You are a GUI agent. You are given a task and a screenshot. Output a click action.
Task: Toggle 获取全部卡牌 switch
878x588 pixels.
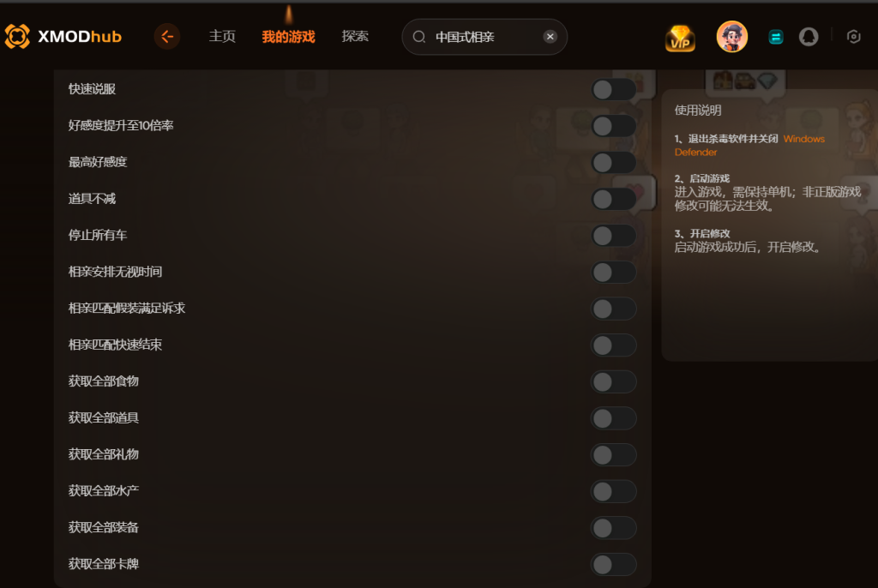(x=614, y=565)
